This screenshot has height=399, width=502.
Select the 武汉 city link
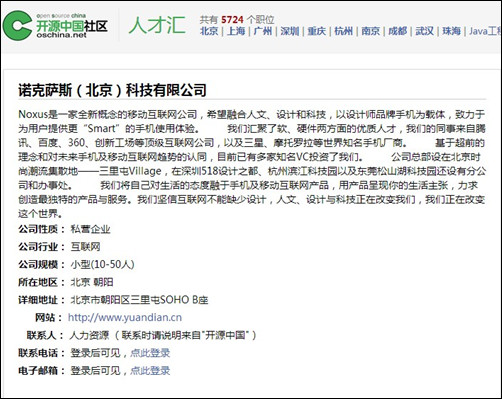[x=424, y=31]
